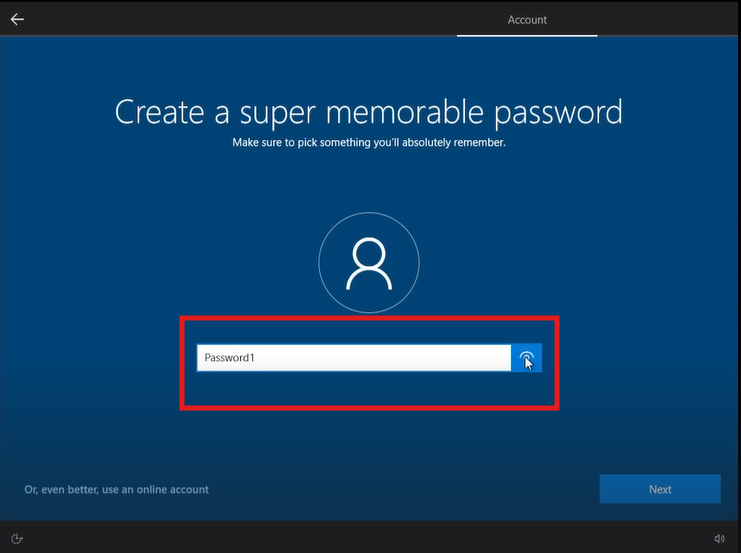741x553 pixels.
Task: Reveal the password with the eye icon
Action: [526, 358]
